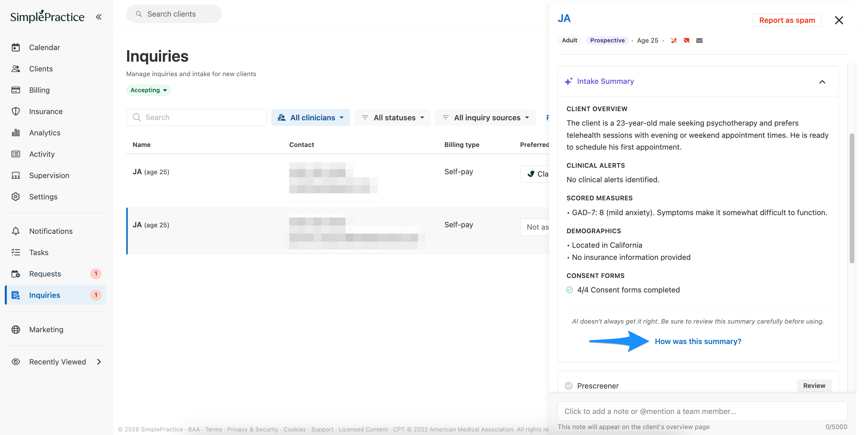Click the Intake Summary sparkle icon

coord(568,81)
